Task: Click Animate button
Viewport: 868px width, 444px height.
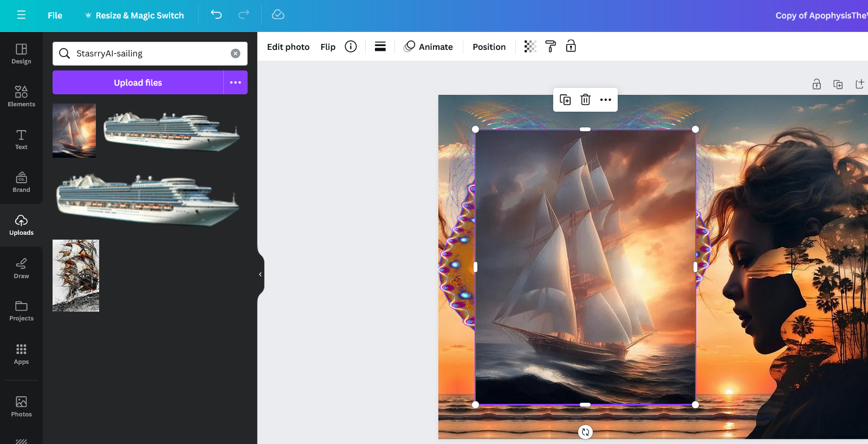Action: click(x=429, y=47)
